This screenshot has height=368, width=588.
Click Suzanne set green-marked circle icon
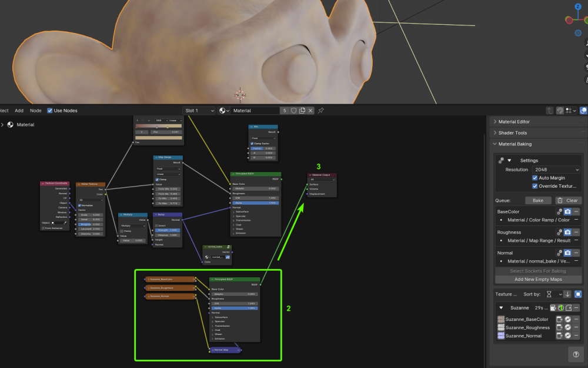(561, 308)
